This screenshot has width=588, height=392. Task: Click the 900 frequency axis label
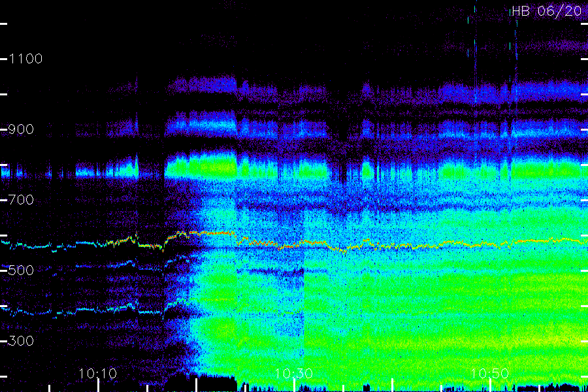[x=21, y=129]
